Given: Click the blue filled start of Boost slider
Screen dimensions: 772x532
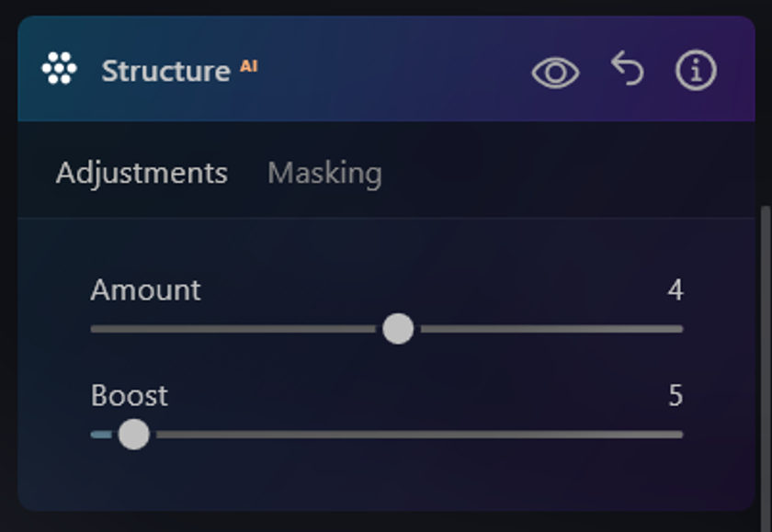Looking at the screenshot, I should pyautogui.click(x=101, y=435).
